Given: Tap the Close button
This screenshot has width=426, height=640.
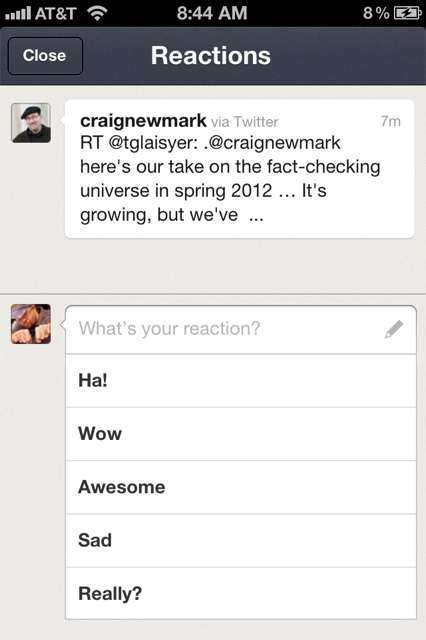Looking at the screenshot, I should point(45,56).
